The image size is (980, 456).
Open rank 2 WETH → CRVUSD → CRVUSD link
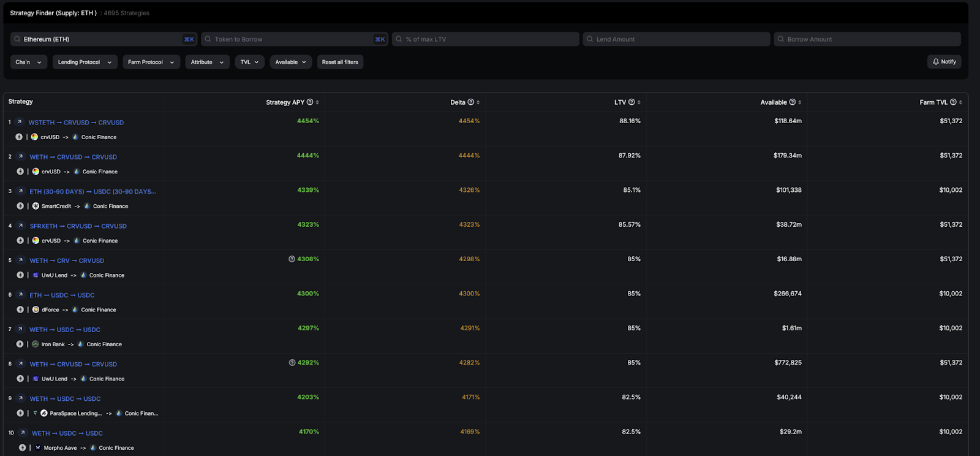pos(73,157)
